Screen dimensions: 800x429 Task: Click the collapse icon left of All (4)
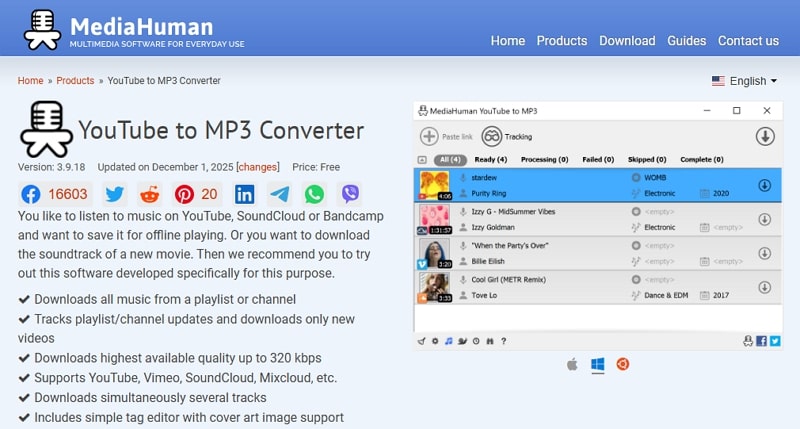(422, 160)
